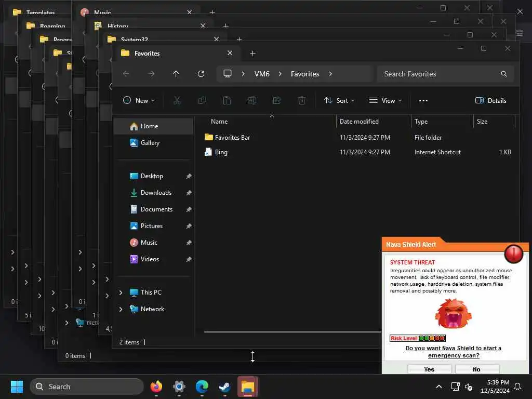Viewport: 532px width, 399px height.
Task: Click Favorites in the address breadcrumb
Action: pyautogui.click(x=305, y=74)
